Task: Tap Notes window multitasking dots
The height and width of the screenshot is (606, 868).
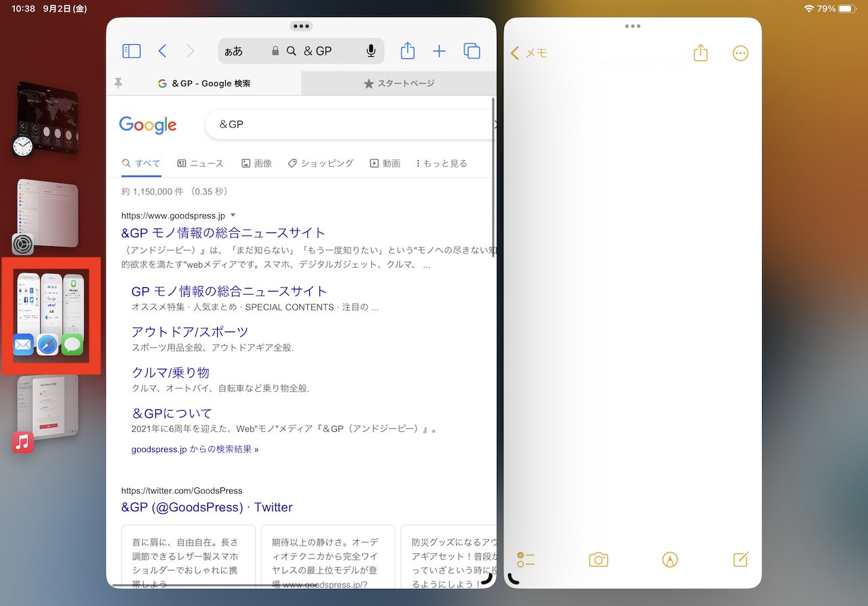Action: click(633, 26)
